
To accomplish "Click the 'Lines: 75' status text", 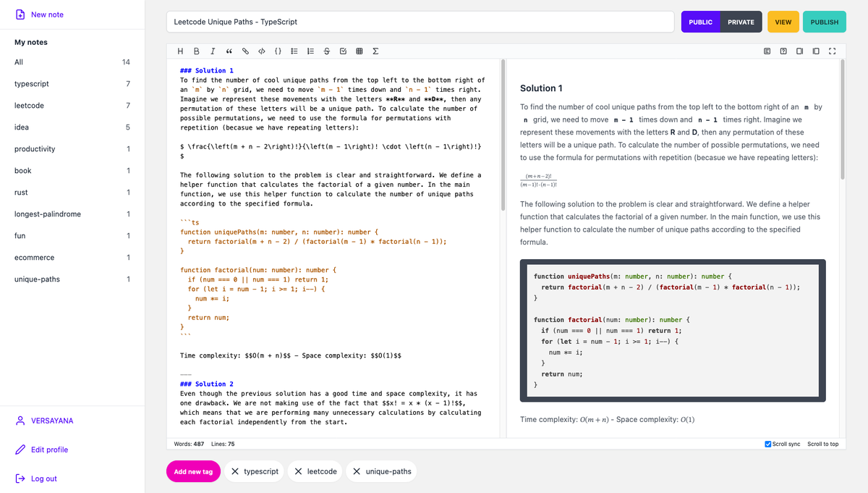I will click(x=223, y=444).
